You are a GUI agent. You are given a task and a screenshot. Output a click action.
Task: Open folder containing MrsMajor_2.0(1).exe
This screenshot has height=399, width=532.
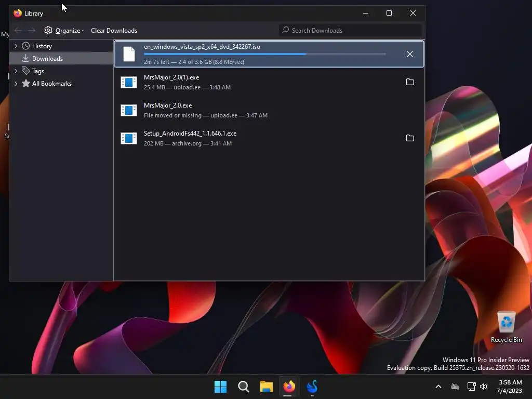click(410, 82)
